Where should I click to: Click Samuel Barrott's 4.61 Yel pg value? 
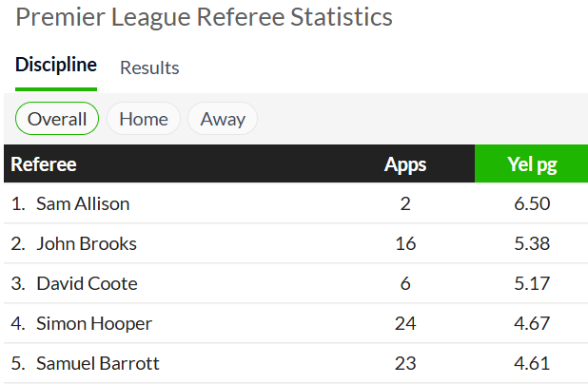(532, 363)
